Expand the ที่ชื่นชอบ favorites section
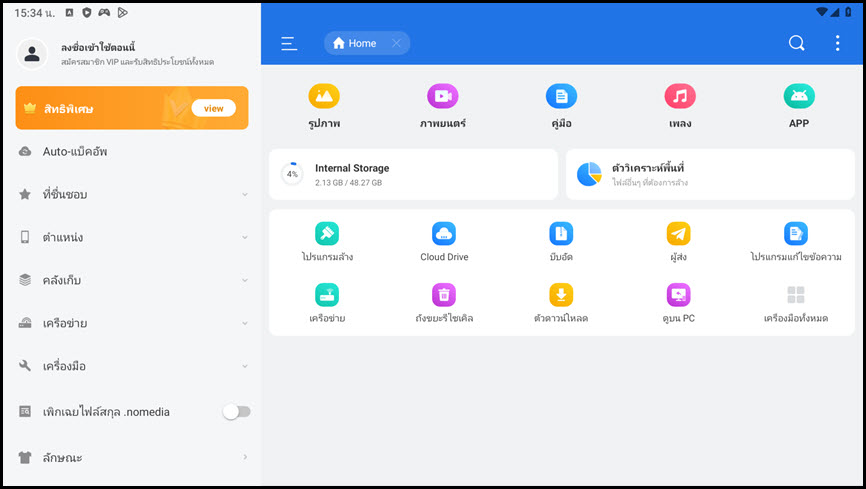The height and width of the screenshot is (489, 866). (131, 194)
